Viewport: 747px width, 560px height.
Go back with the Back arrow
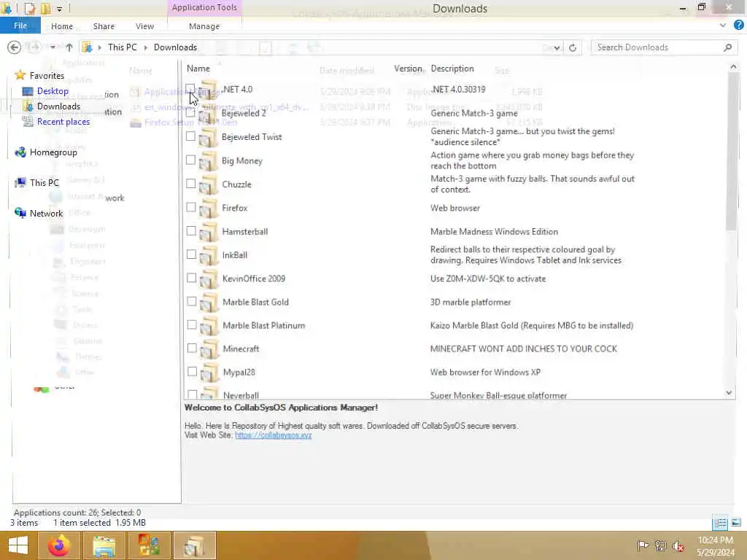15,47
